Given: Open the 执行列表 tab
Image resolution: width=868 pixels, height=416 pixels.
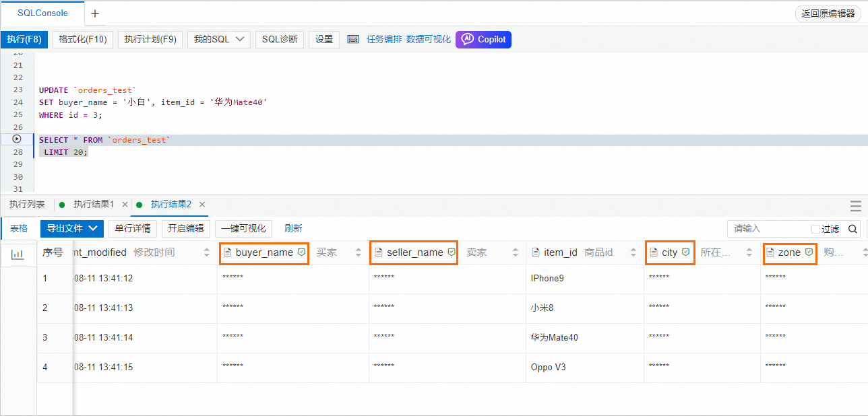Looking at the screenshot, I should point(27,205).
